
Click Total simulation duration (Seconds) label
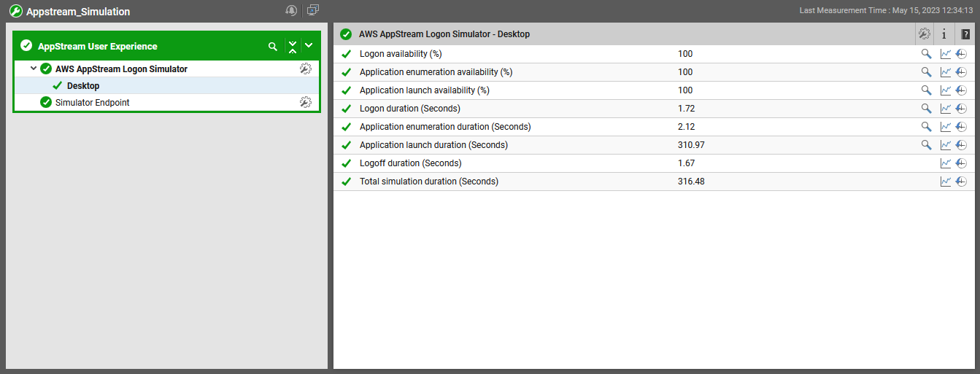pyautogui.click(x=429, y=182)
